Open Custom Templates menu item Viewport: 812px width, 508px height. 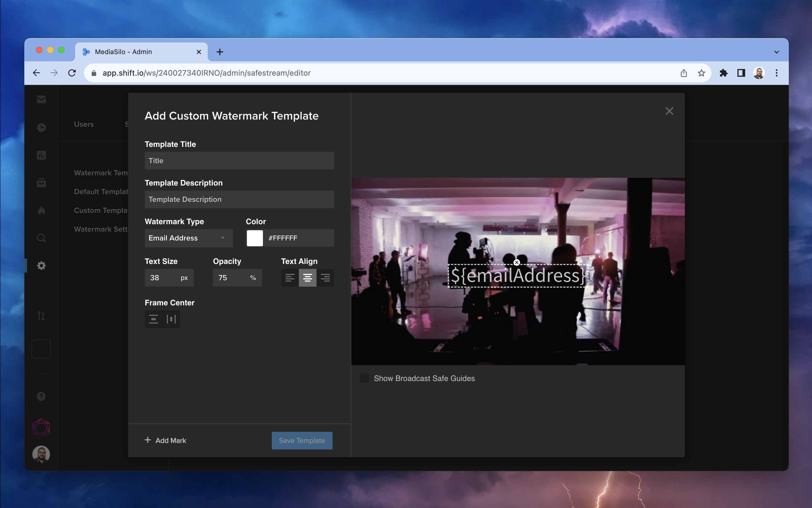point(101,210)
